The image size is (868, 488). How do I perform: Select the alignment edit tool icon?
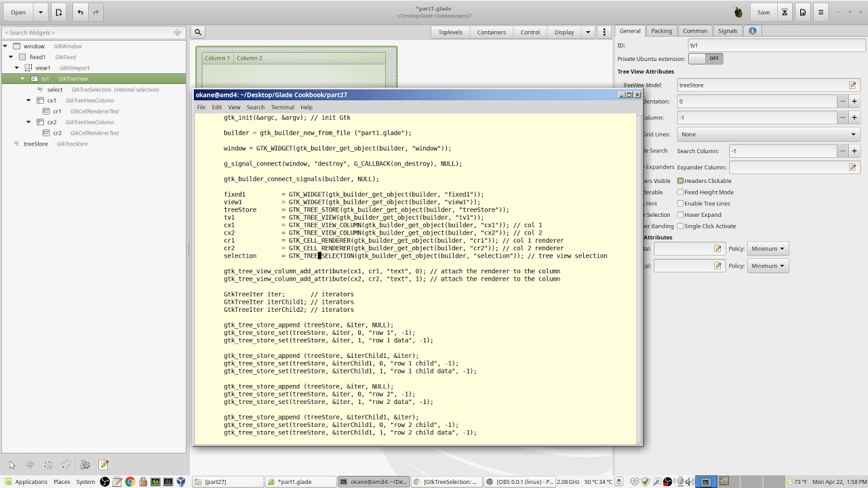pos(66,465)
